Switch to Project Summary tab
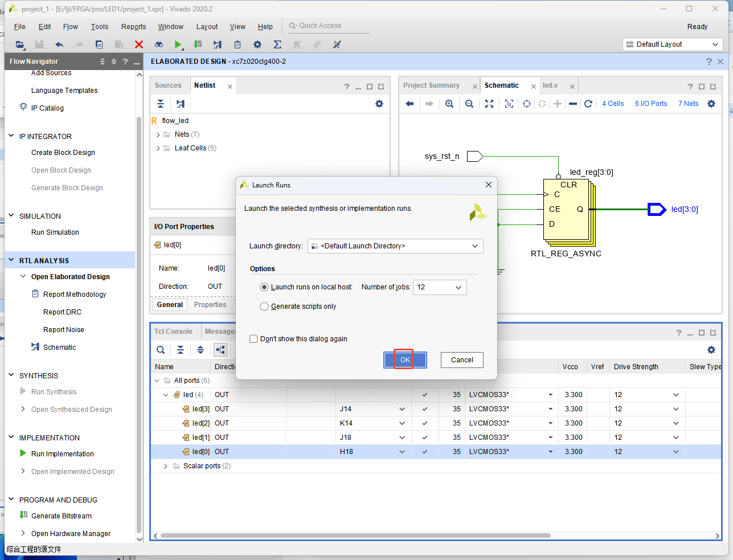Viewport: 733px width, 560px height. pos(431,85)
